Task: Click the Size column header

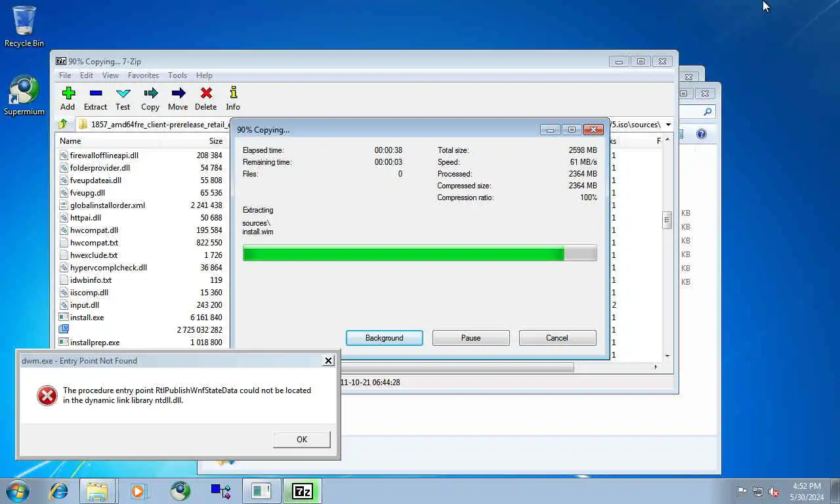Action: click(192, 141)
